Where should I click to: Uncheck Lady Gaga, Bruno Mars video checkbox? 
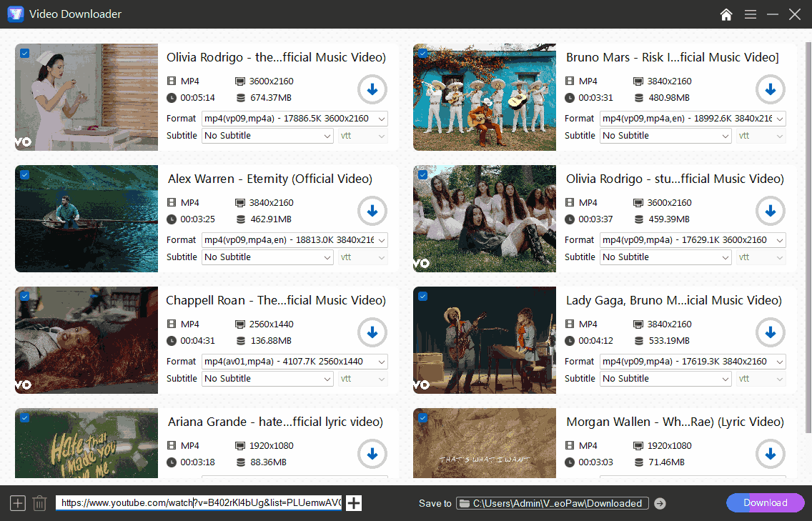[x=423, y=297]
